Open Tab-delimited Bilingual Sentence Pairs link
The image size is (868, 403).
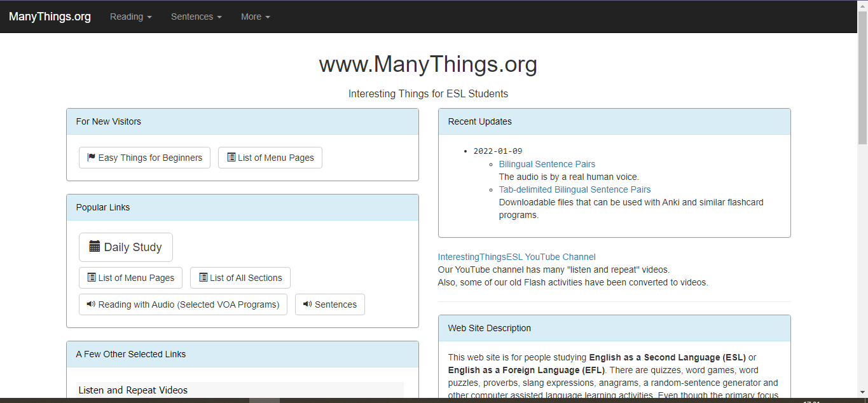575,189
